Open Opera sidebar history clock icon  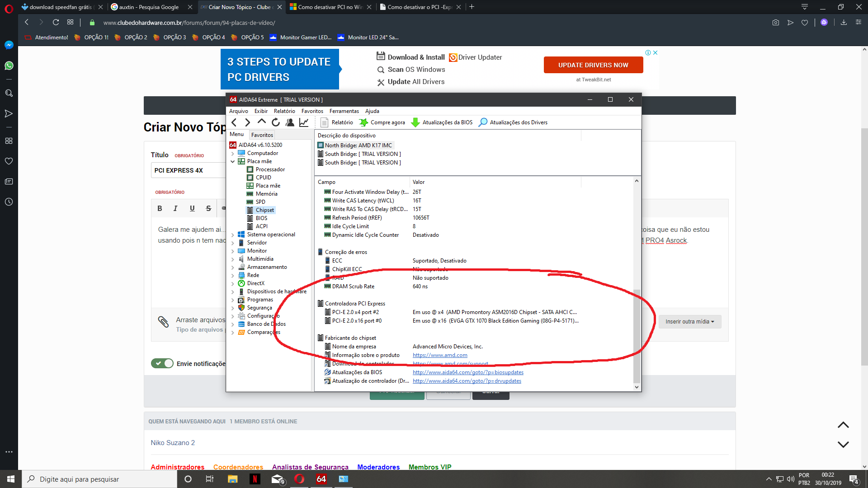[9, 202]
